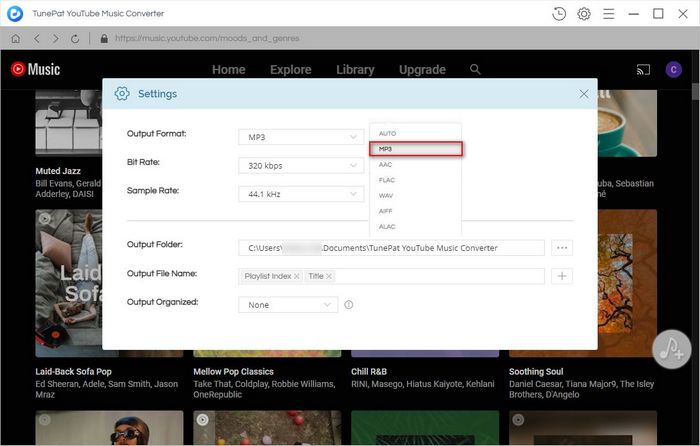Click the Output File Name tag field

pyautogui.click(x=392, y=276)
